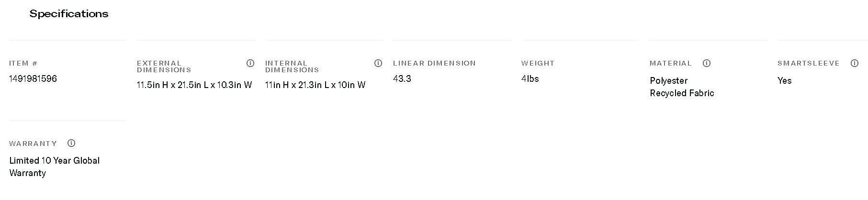Open the Warranty info icon
This screenshot has width=868, height=200.
pos(71,143)
